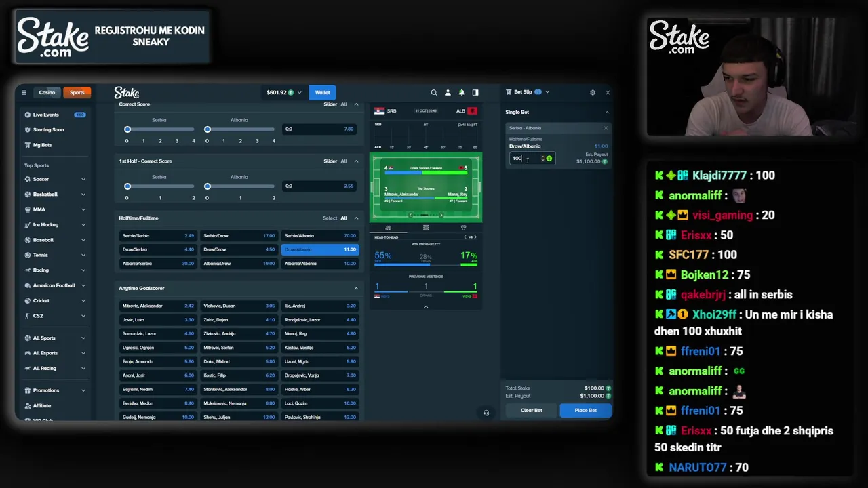Click the Basketball icon
Screen dimensions: 868x488
[28, 195]
